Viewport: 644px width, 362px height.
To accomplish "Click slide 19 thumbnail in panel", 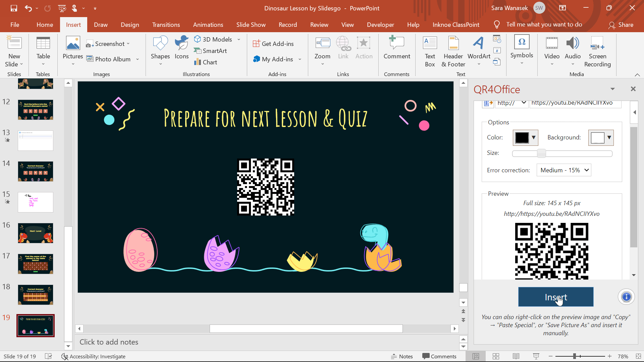I will coord(35,325).
